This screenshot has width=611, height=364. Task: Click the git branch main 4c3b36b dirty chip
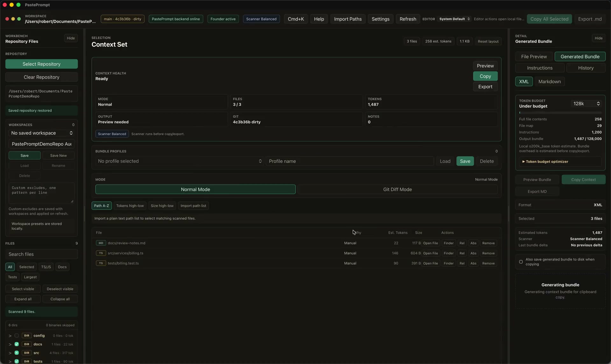coord(123,19)
